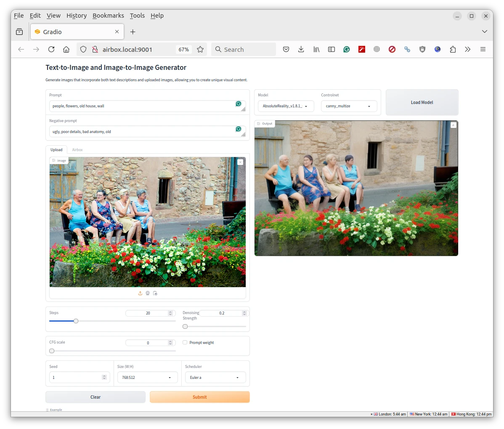This screenshot has width=504, height=429.
Task: Open the extensions puzzle piece menu
Action: [453, 50]
